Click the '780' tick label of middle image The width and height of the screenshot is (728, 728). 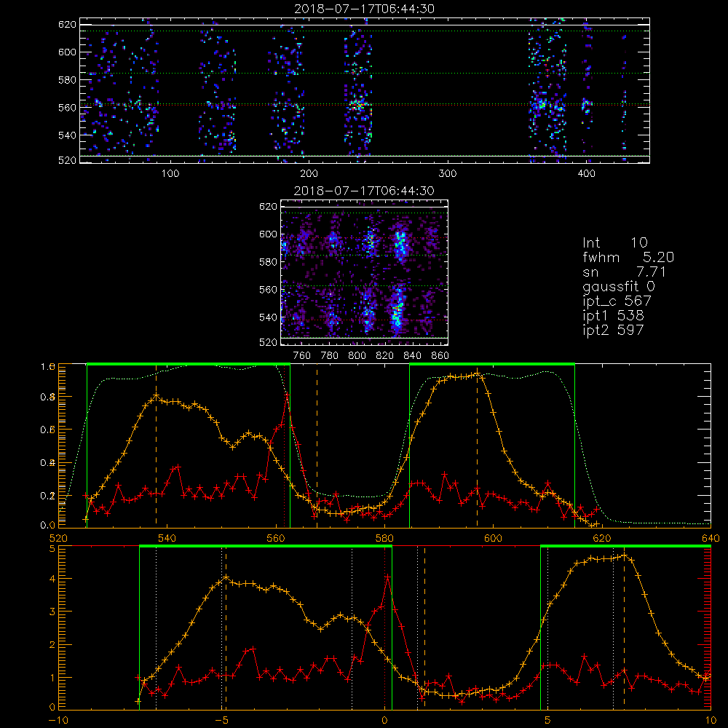330,356
